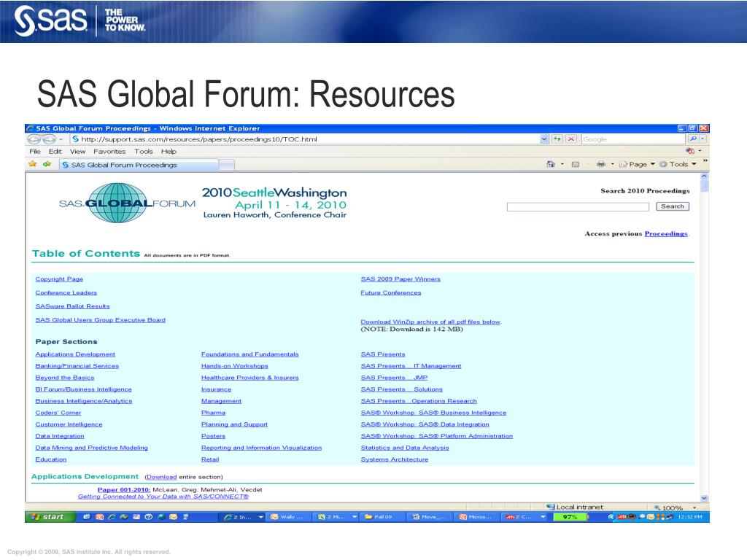Image resolution: width=747 pixels, height=560 pixels.
Task: Click the Search button for 2010 Proceedings
Action: point(672,206)
